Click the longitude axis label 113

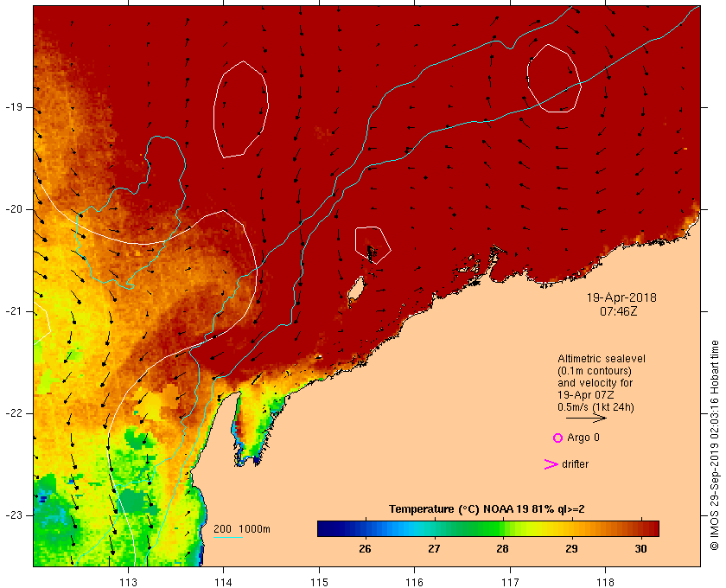(128, 582)
